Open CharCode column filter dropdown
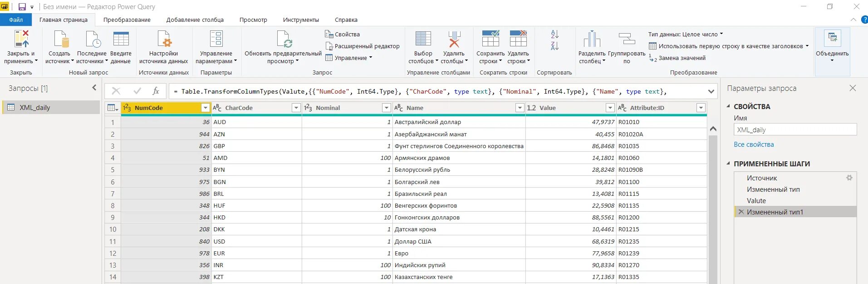This screenshot has width=868, height=284. coord(296,108)
